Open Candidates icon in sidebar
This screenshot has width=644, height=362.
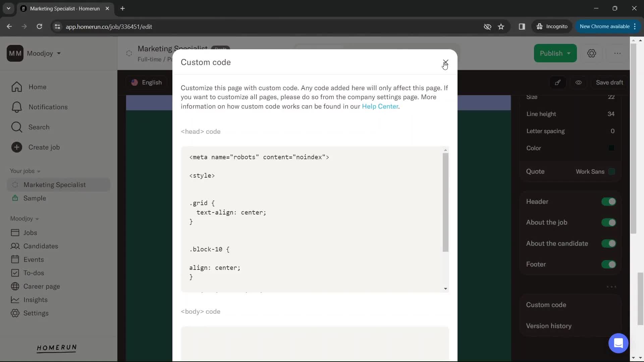[x=15, y=246]
